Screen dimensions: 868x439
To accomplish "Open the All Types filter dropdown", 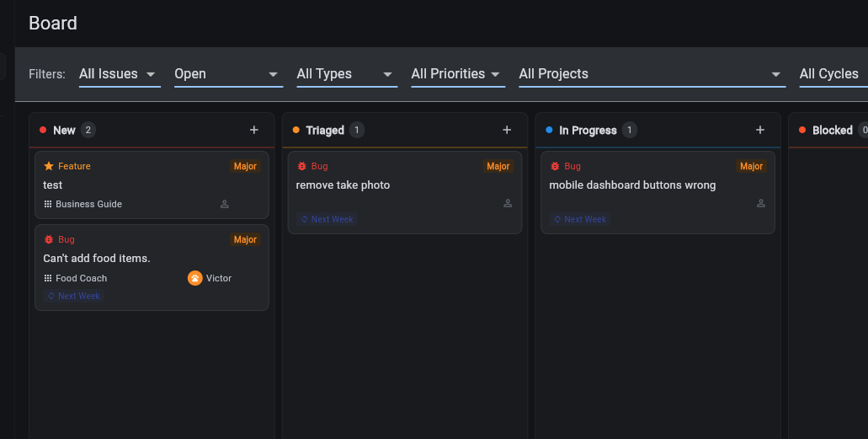I will pyautogui.click(x=345, y=74).
